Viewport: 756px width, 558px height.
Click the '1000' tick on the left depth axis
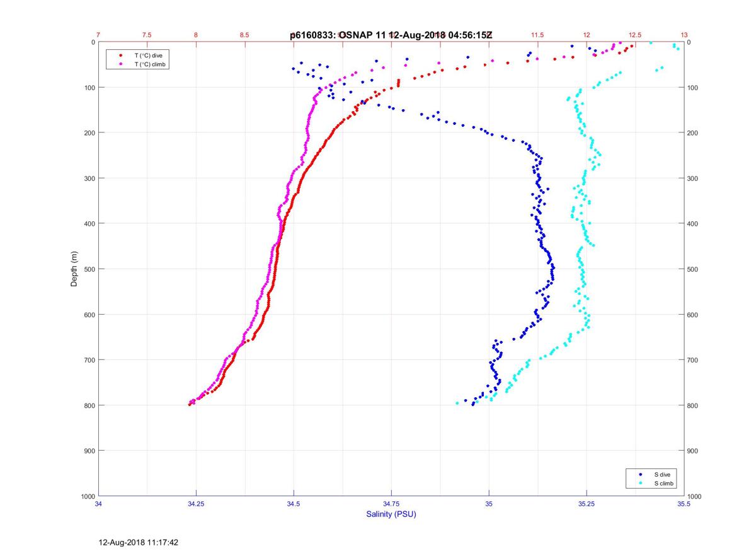[88, 496]
